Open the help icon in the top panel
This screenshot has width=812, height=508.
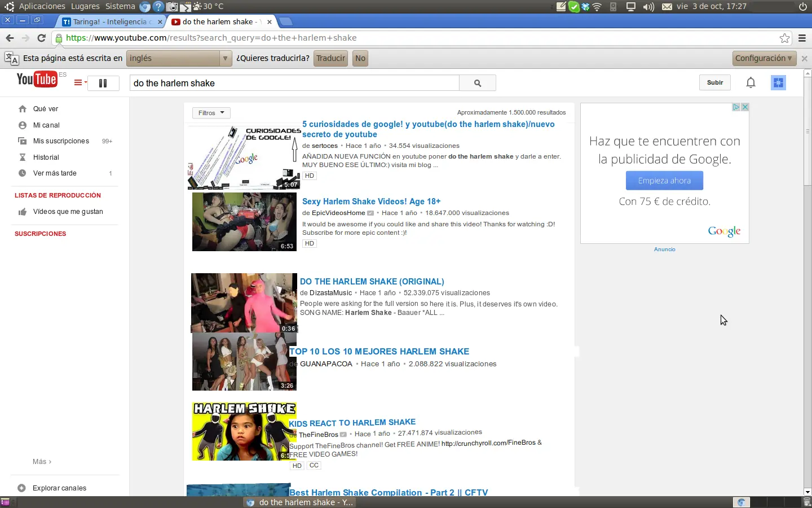click(158, 7)
